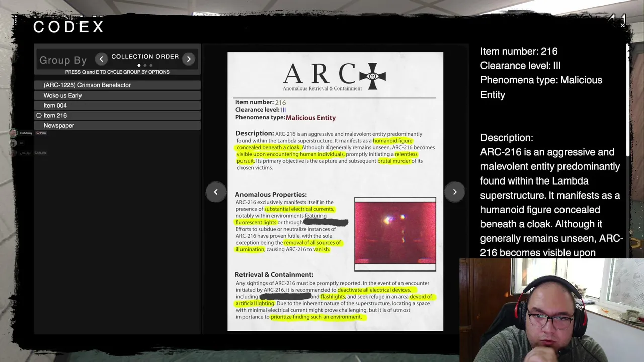Go to the next codex page arrow
The height and width of the screenshot is (362, 644).
pyautogui.click(x=454, y=192)
